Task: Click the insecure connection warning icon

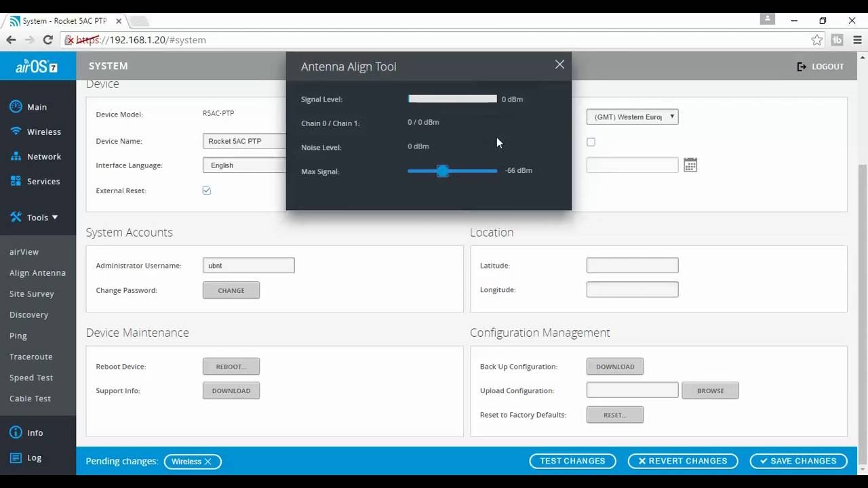Action: coord(69,40)
